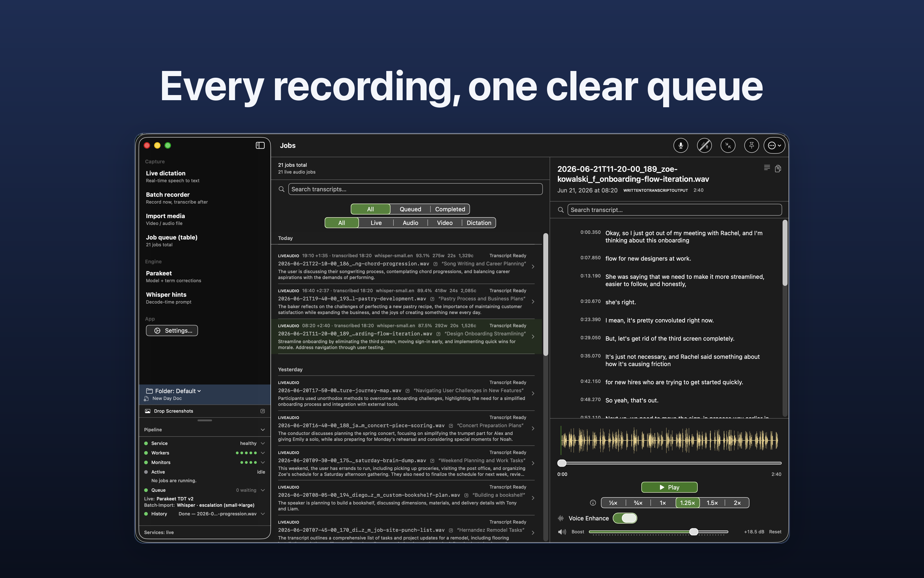Click the summary icon beside Concert Preparation Plans
The width and height of the screenshot is (924, 578).
click(x=451, y=425)
